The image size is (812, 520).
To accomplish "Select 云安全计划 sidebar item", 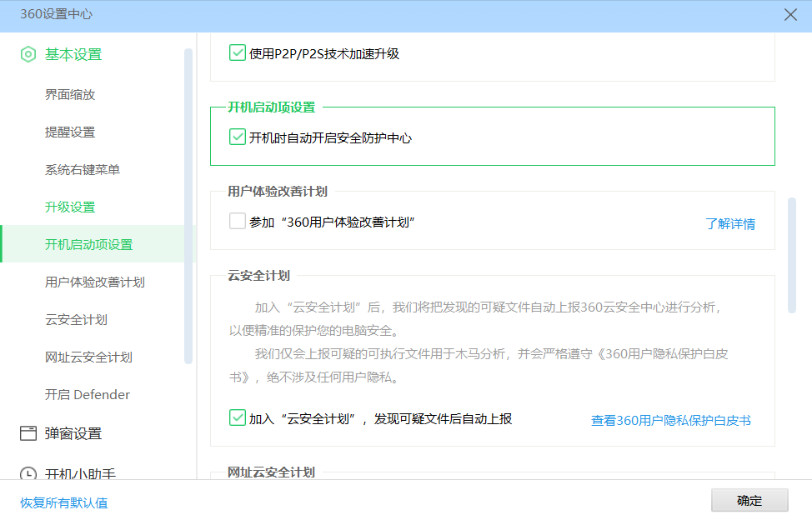I will coord(76,320).
